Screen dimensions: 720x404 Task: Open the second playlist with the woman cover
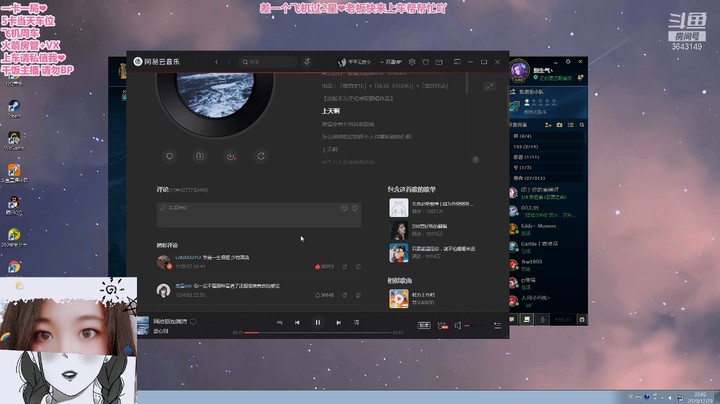click(x=399, y=230)
